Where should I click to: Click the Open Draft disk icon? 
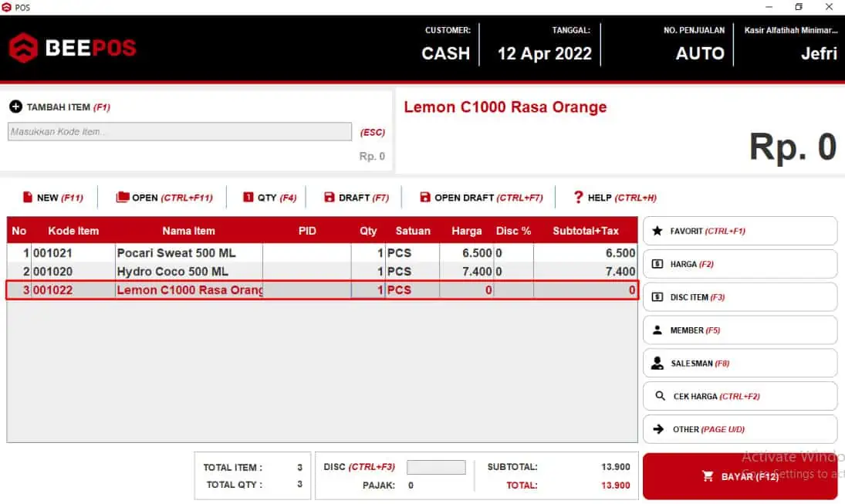pyautogui.click(x=425, y=198)
